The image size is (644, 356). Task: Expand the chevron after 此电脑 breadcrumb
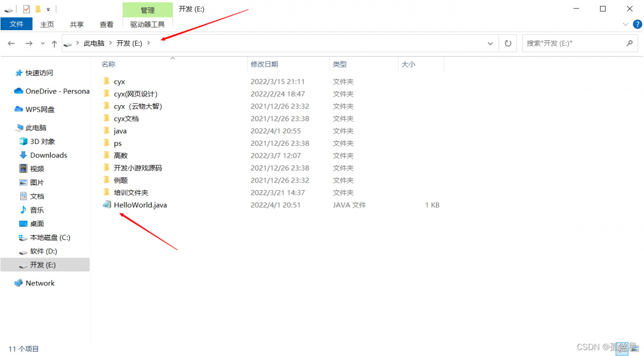coord(110,44)
